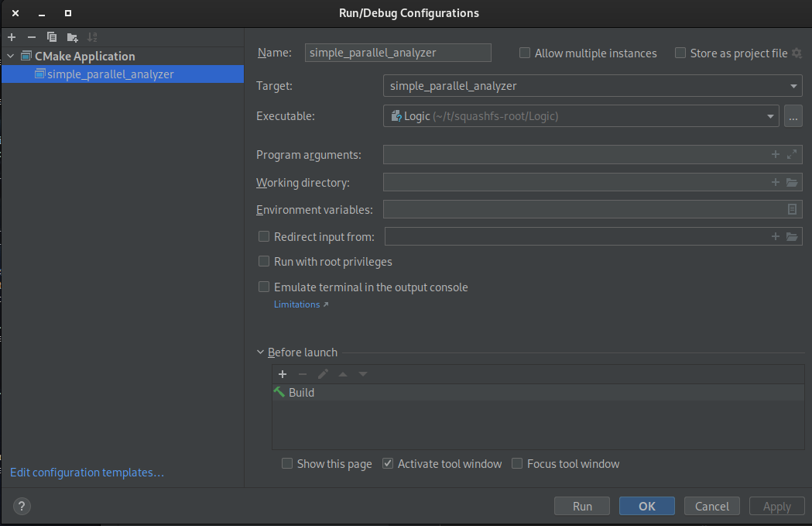Screen dimensions: 812x526
Task: Check Redirect input from
Action: (x=264, y=236)
